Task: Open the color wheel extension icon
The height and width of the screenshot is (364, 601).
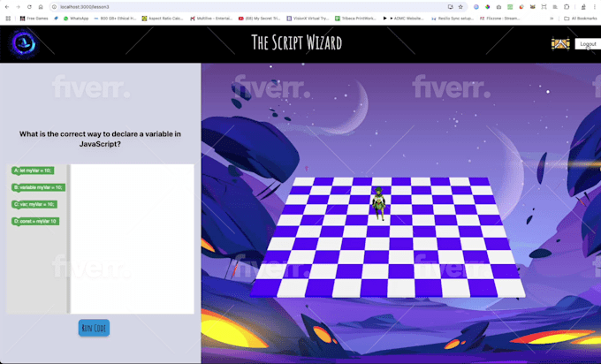Action: pos(487,7)
